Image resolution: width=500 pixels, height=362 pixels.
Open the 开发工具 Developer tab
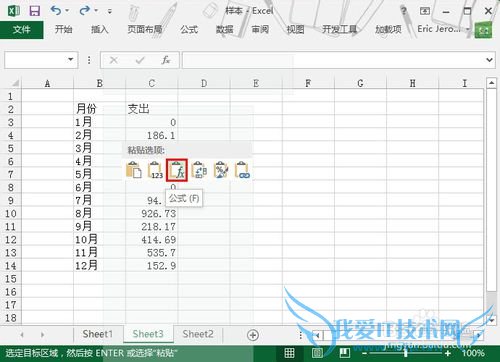pos(340,29)
